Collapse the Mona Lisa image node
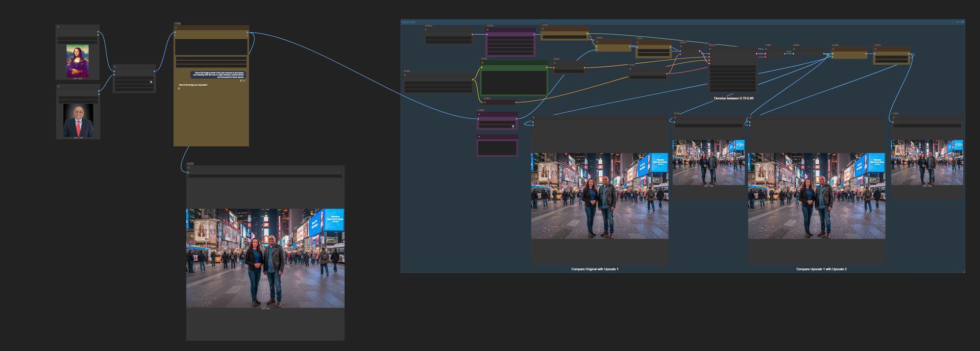 [x=58, y=27]
